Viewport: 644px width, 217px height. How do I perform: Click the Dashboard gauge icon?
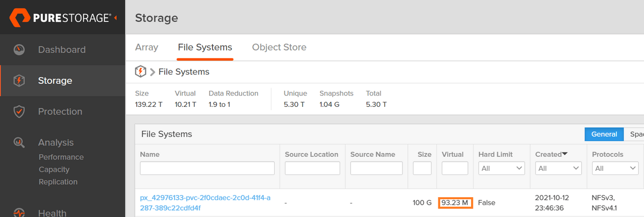point(19,50)
